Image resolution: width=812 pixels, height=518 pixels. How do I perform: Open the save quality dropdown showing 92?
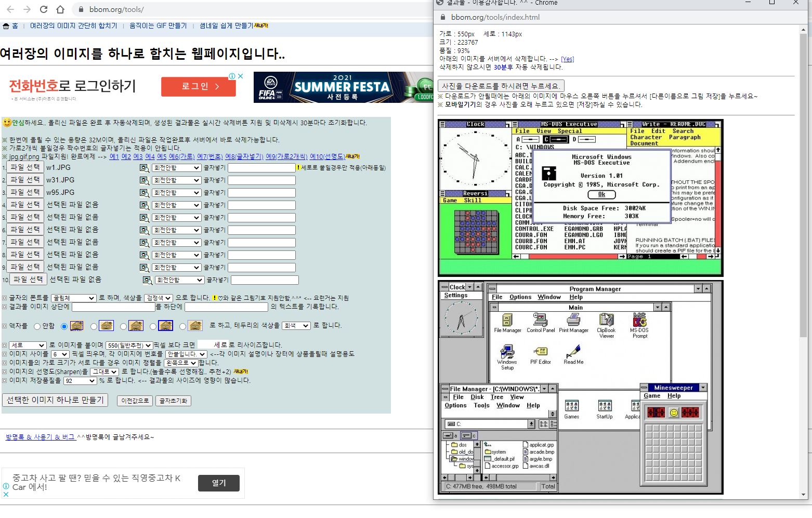tap(80, 381)
